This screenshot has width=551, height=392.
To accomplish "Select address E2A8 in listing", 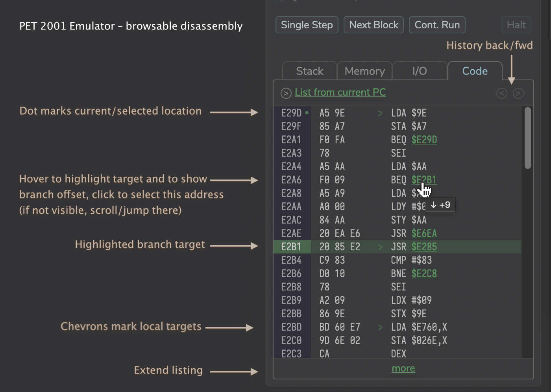I will (x=291, y=193).
